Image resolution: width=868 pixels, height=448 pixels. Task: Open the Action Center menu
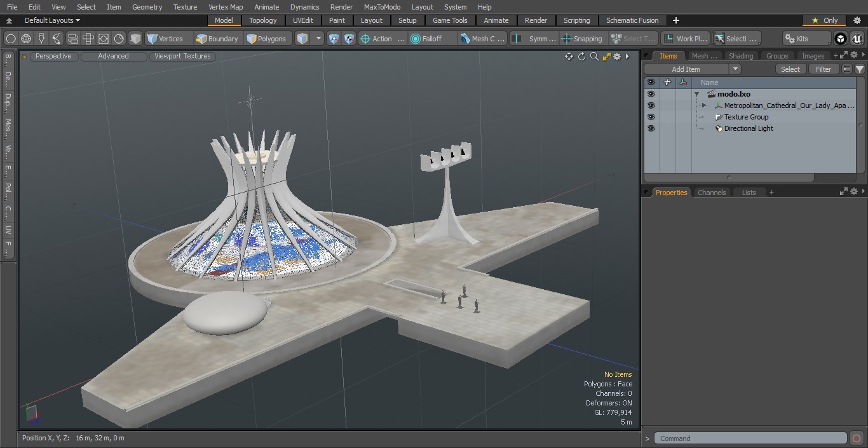pos(383,39)
